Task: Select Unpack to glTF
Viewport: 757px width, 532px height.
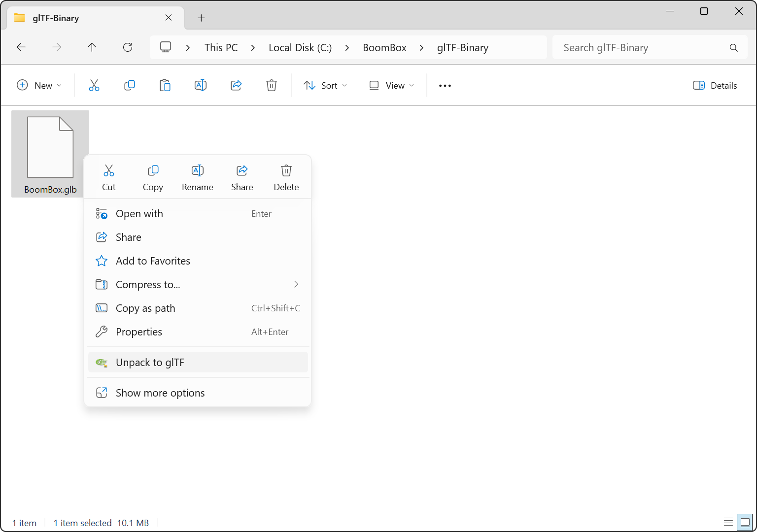Action: (x=198, y=363)
